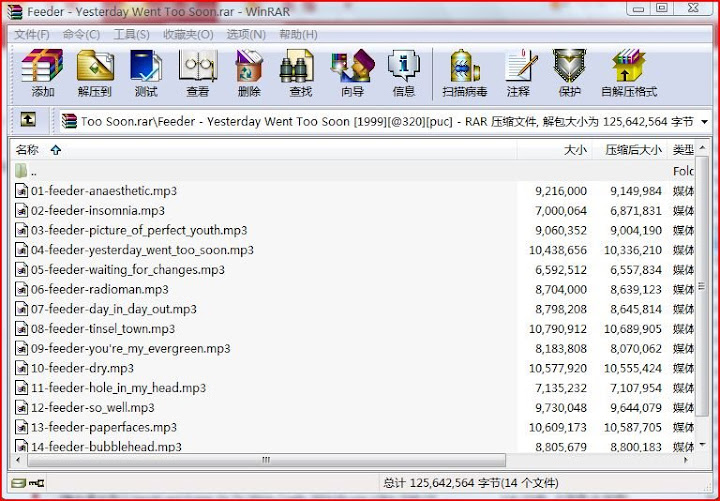Run 扫描病毒 (Virus scan) tool

[465, 73]
